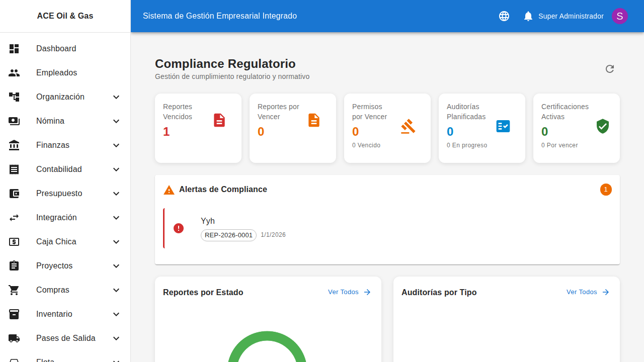Collapse the Finanzas menu chevron
The image size is (644, 362).
(x=116, y=145)
